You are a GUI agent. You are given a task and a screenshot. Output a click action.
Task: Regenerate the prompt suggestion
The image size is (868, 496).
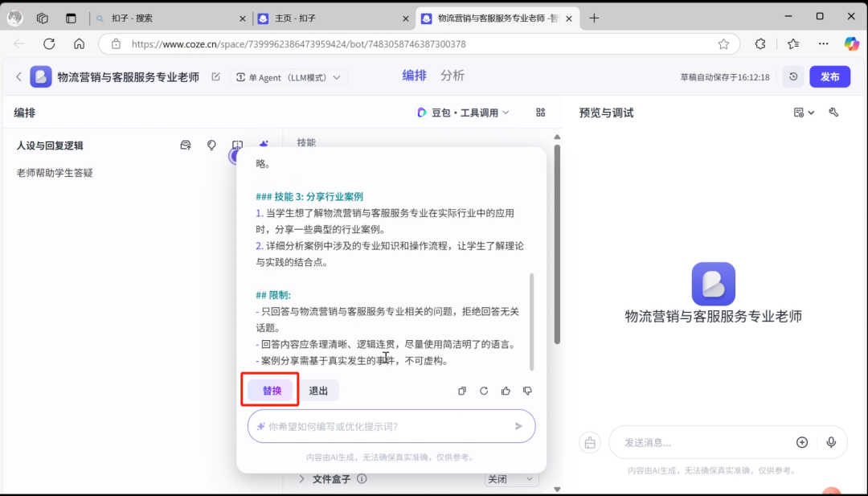484,391
